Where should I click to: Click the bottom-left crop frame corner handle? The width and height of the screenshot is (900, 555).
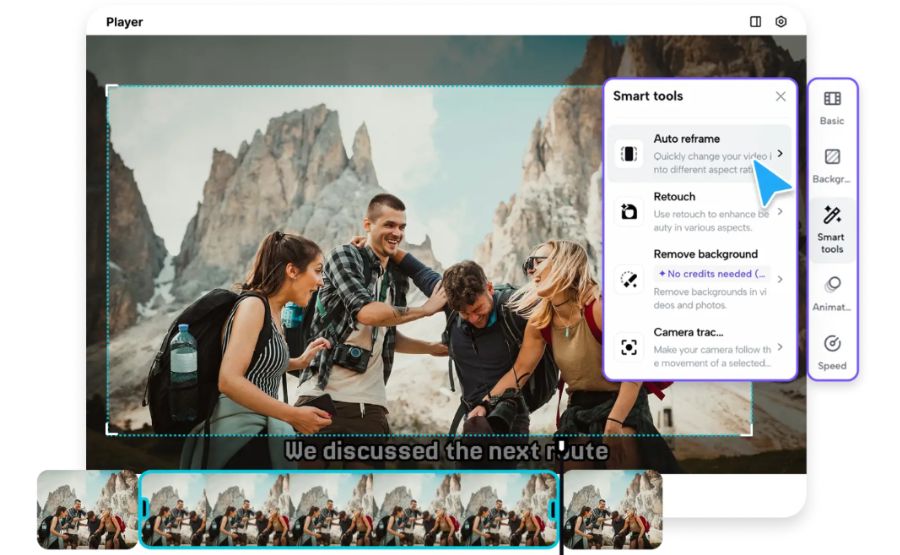(x=111, y=430)
